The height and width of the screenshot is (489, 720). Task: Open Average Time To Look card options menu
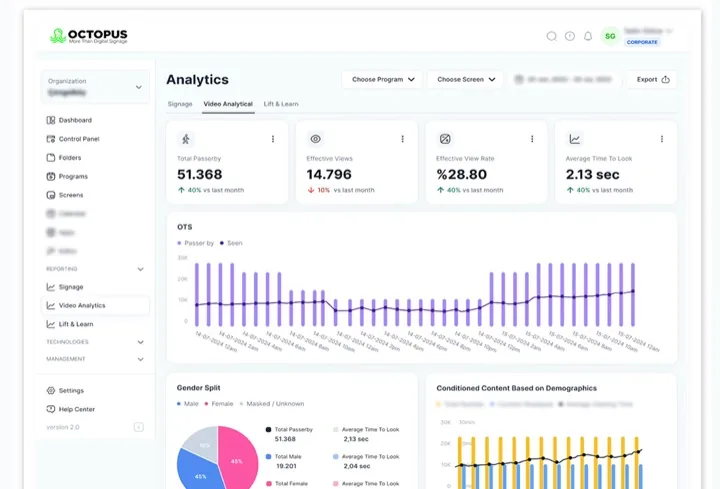click(x=662, y=139)
